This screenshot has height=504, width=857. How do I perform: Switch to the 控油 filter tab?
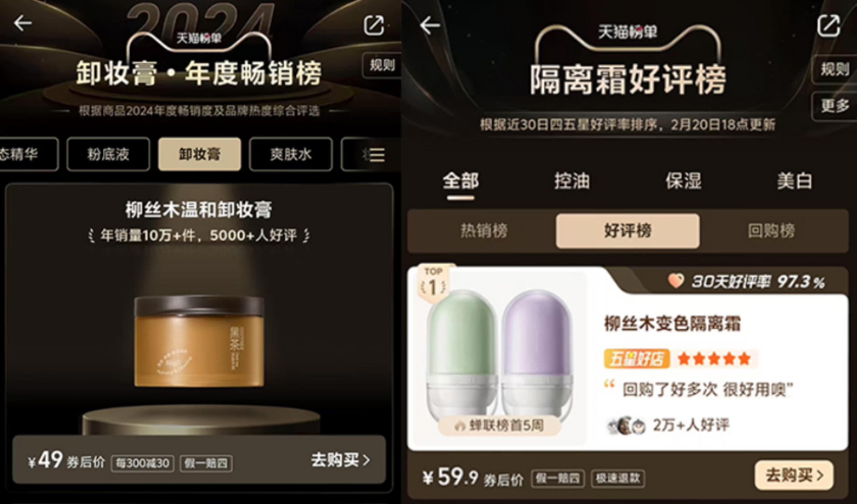[572, 180]
